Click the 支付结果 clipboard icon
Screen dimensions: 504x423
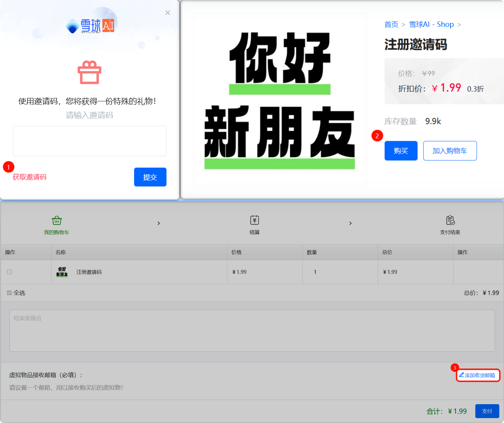451,220
